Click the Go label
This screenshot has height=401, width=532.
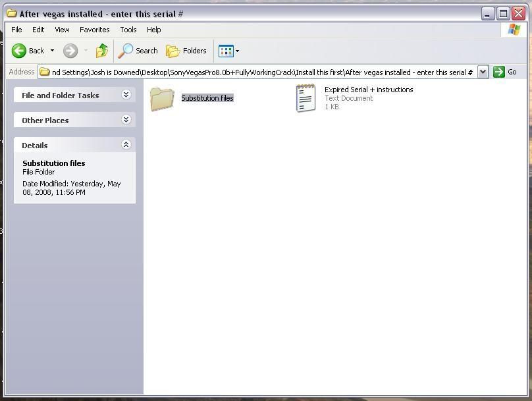[512, 72]
